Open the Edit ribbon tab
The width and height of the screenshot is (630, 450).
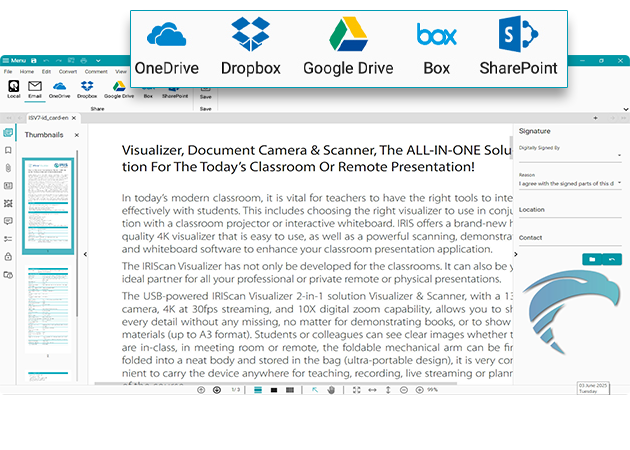click(x=46, y=72)
